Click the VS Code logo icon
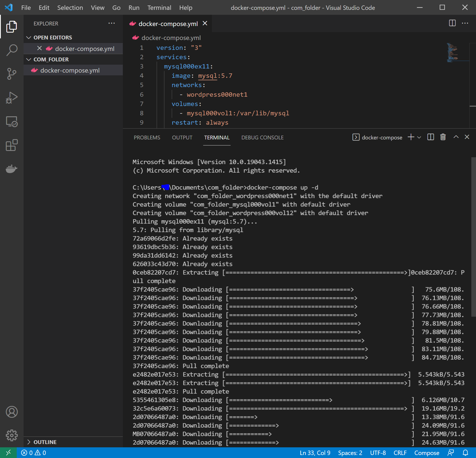Viewport: 476px width, 458px height. [9, 7]
